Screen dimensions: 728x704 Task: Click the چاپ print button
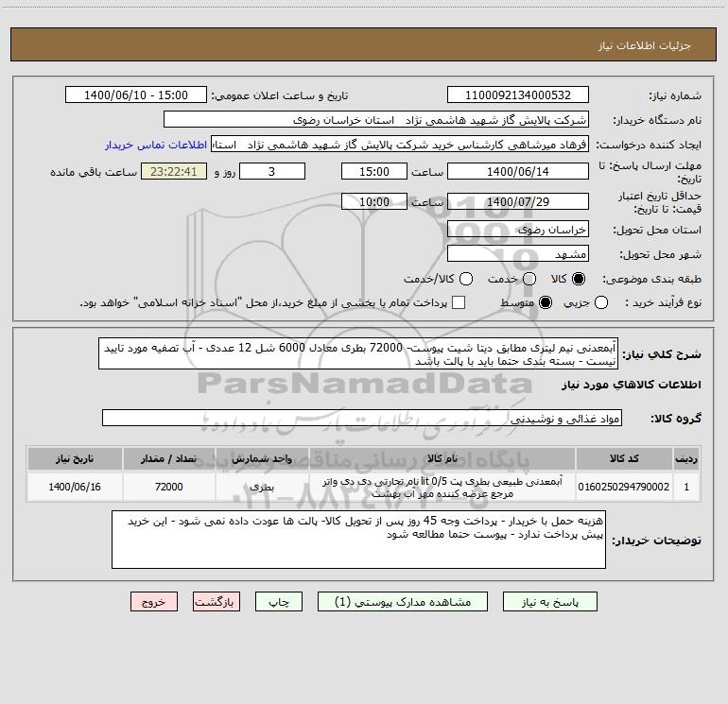(279, 602)
